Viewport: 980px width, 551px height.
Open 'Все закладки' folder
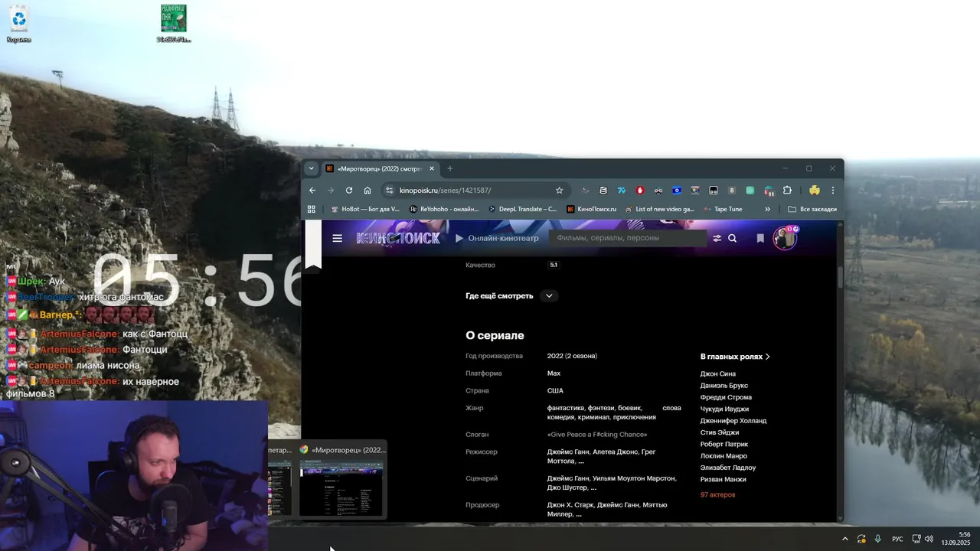tap(812, 209)
